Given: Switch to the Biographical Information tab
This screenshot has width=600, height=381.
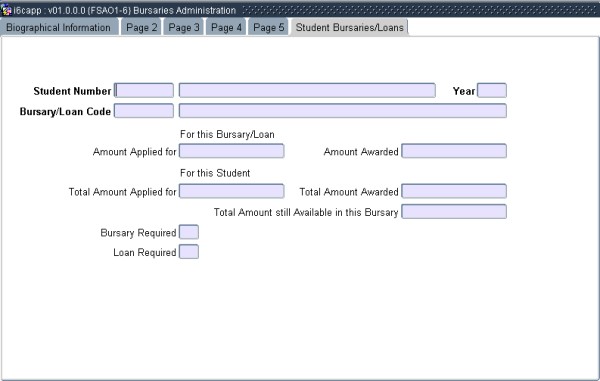Looking at the screenshot, I should pyautogui.click(x=59, y=28).
